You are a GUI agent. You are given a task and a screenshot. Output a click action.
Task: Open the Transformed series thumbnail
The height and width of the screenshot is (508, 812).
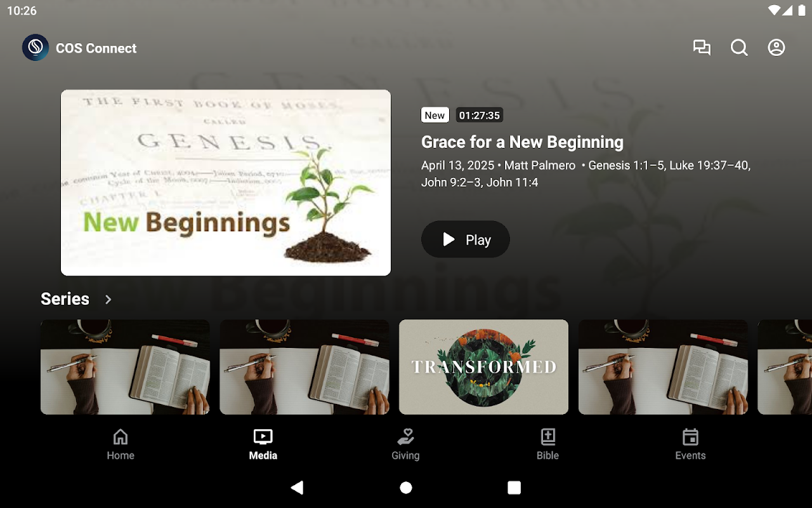tap(483, 367)
